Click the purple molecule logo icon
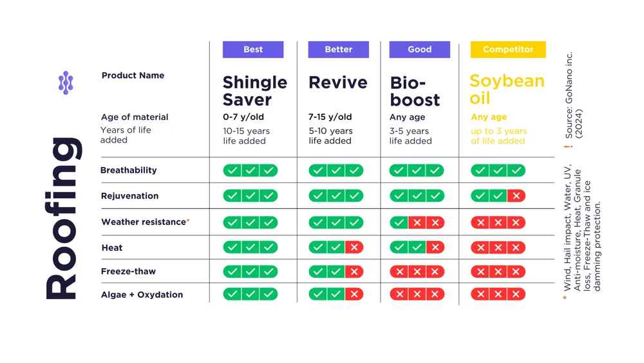This screenshot has width=644, height=363. tap(66, 83)
